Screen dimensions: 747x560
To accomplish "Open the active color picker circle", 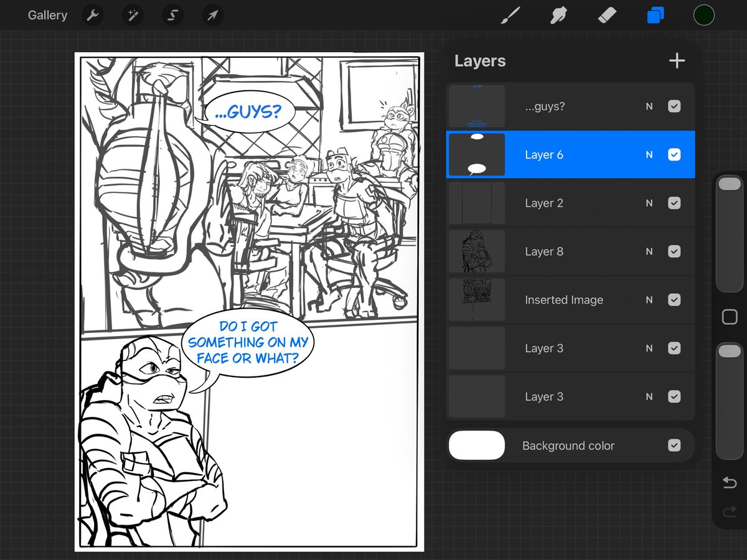I will click(704, 16).
